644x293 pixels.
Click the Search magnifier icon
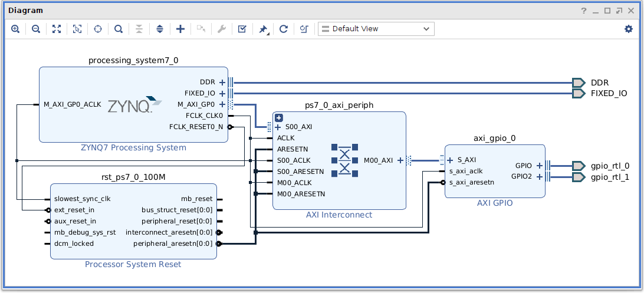[119, 29]
